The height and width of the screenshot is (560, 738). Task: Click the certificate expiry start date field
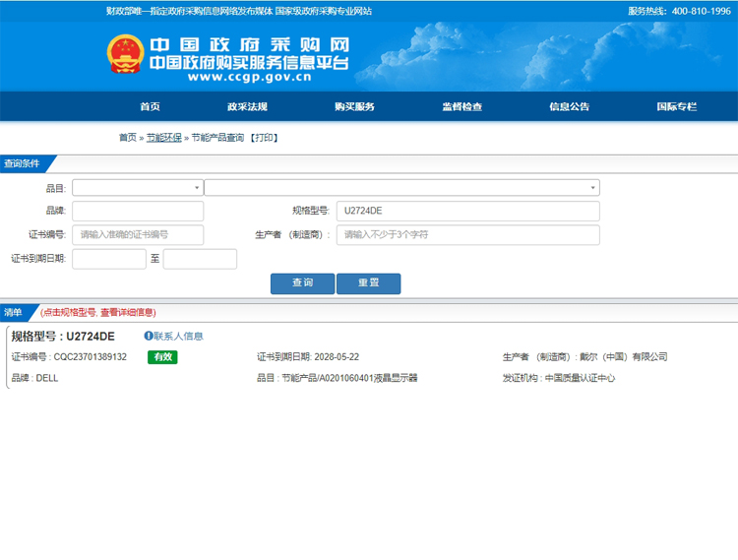point(109,259)
